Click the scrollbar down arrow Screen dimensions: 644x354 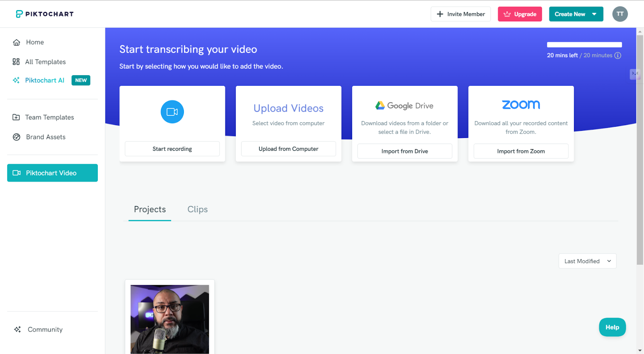(640, 350)
